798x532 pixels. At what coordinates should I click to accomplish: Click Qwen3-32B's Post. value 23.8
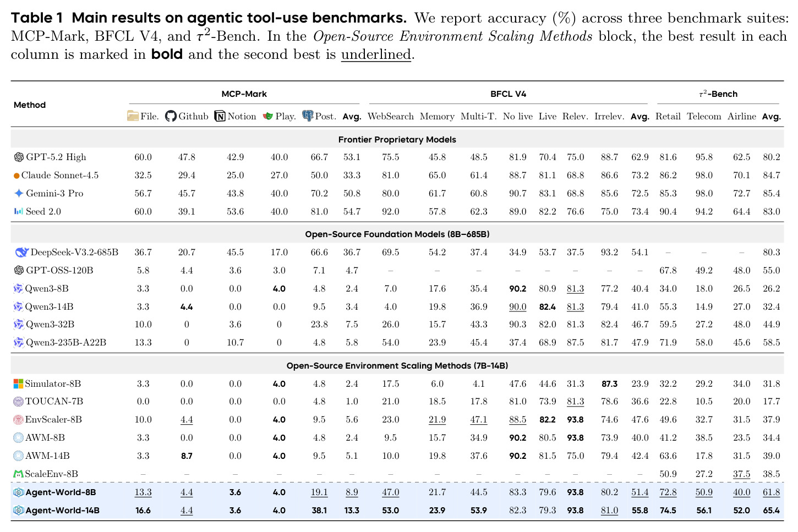tap(319, 325)
